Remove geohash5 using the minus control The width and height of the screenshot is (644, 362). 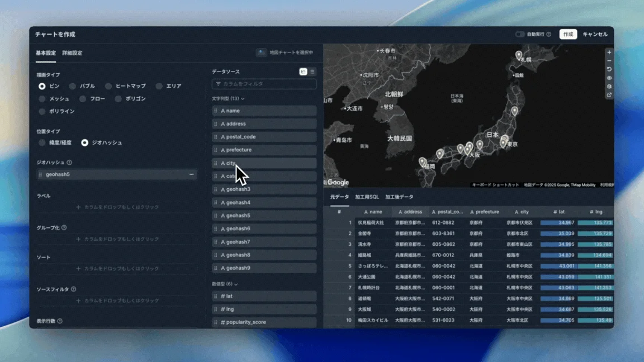coord(191,174)
